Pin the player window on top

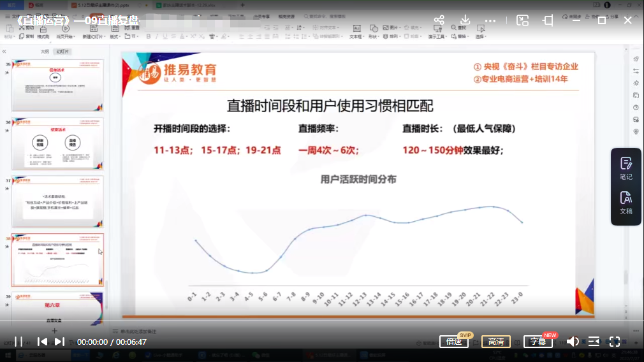tap(548, 20)
